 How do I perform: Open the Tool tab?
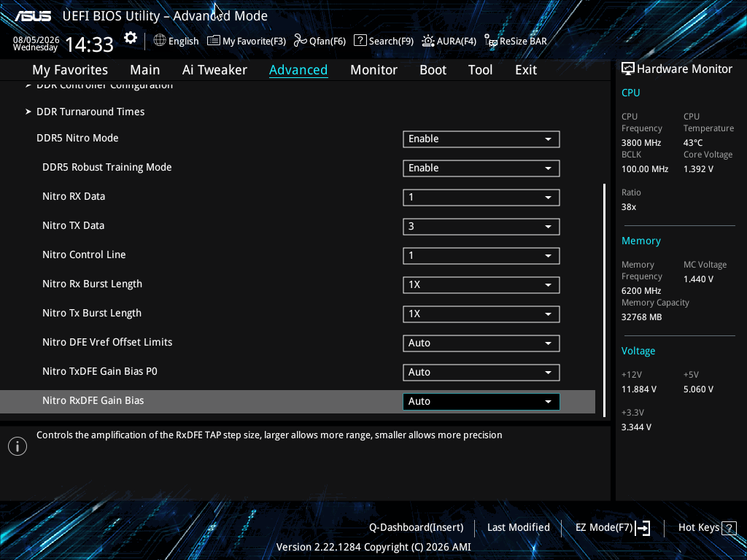click(480, 69)
